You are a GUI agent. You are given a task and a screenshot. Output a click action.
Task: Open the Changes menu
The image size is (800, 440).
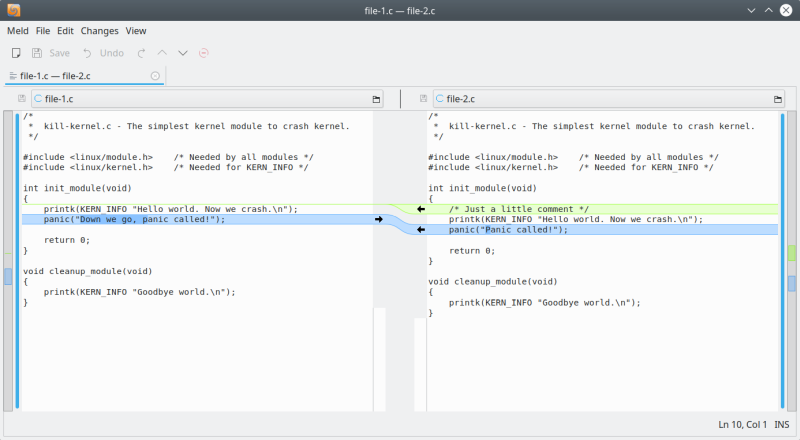100,31
